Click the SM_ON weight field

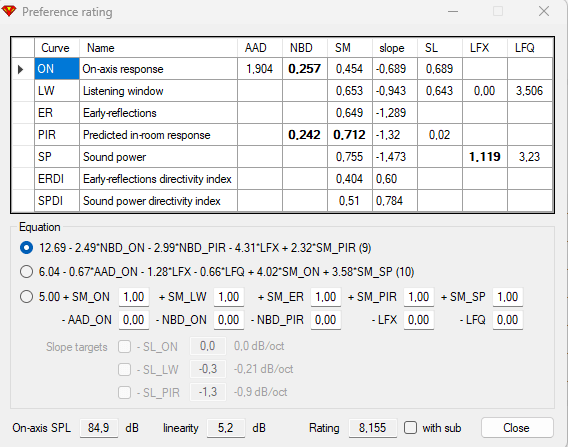coord(134,297)
